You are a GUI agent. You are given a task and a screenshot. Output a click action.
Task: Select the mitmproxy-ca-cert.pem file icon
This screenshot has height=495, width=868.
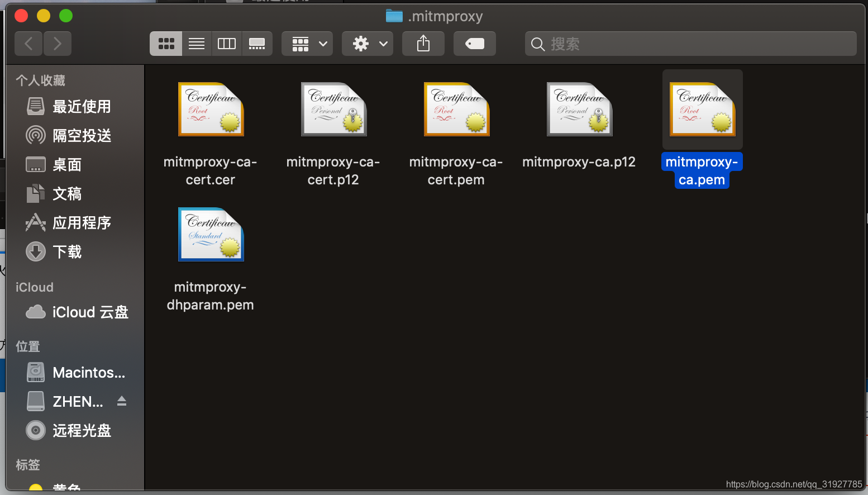(457, 110)
